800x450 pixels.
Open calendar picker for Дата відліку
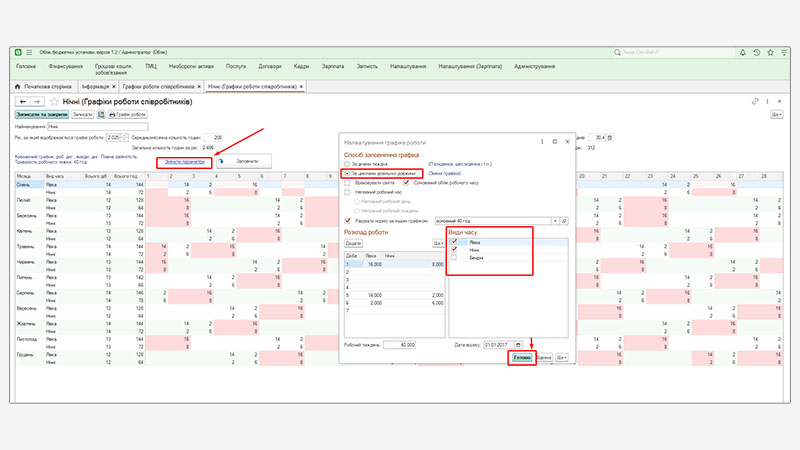click(x=518, y=344)
